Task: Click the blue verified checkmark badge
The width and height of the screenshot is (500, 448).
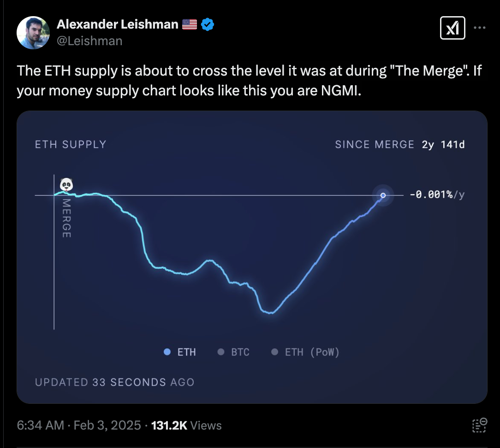Action: point(208,24)
